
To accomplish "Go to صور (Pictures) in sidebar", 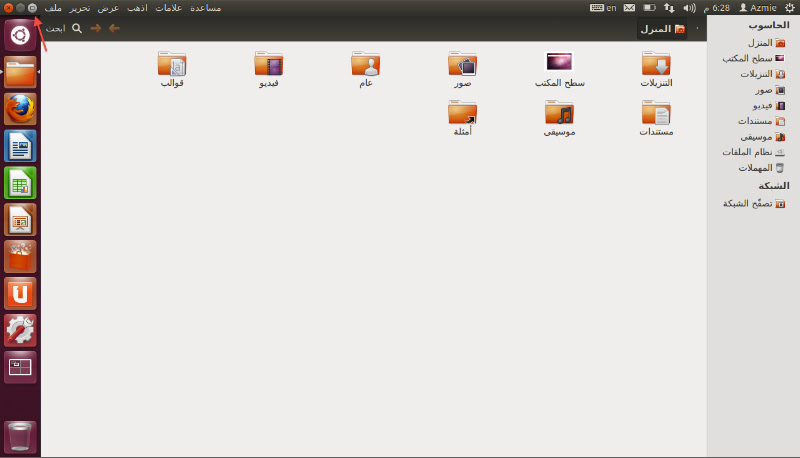I will 770,90.
